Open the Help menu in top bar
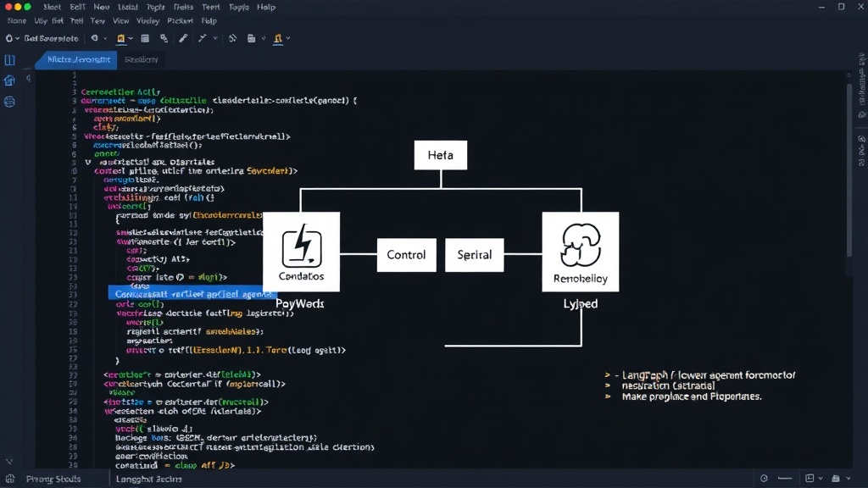Screen dimensions: 868x488 tap(265, 7)
